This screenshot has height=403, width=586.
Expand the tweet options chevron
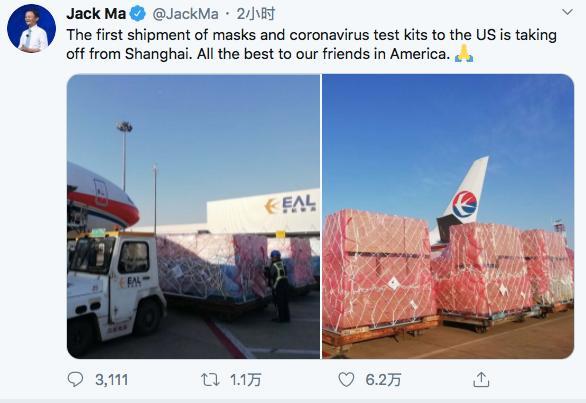tap(567, 12)
